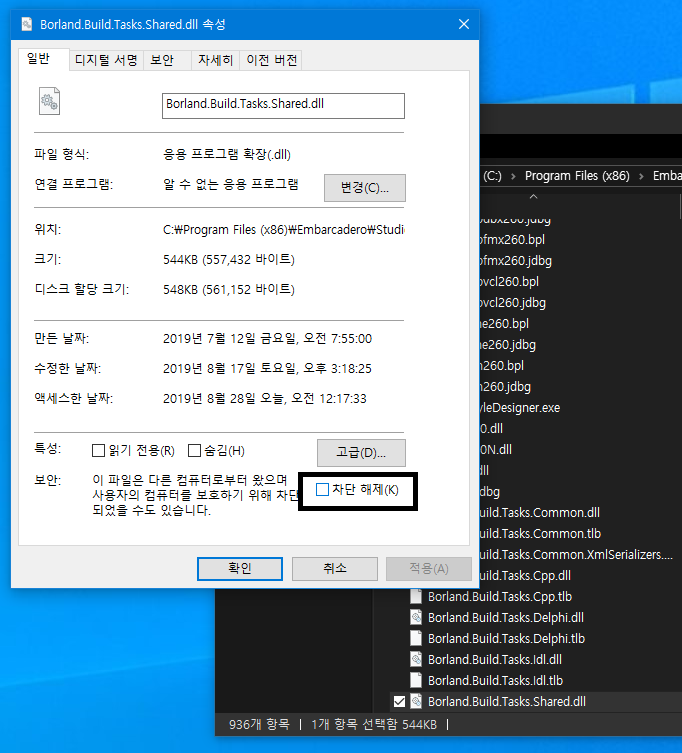
Task: Click the Borland.Build.Tasks.Cpp.tlb file icon
Action: [417, 596]
